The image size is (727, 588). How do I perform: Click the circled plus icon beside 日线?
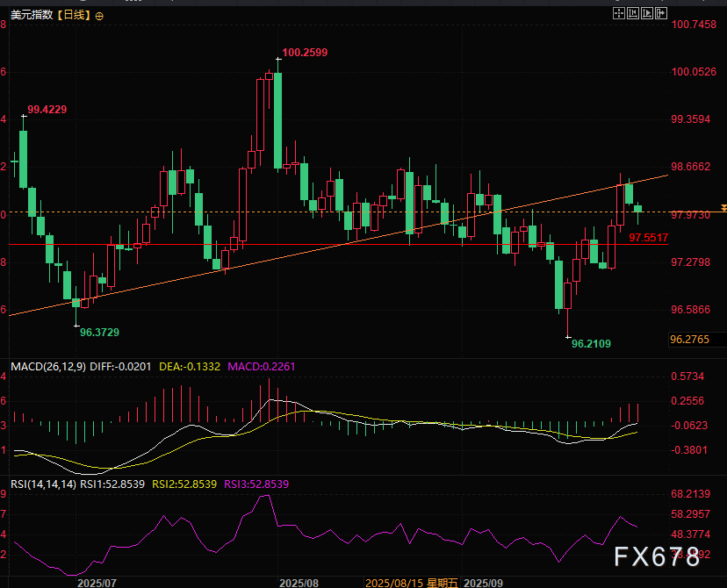click(x=98, y=17)
